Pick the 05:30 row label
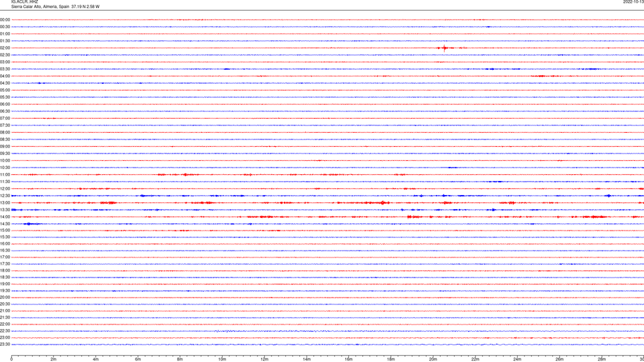 point(5,97)
